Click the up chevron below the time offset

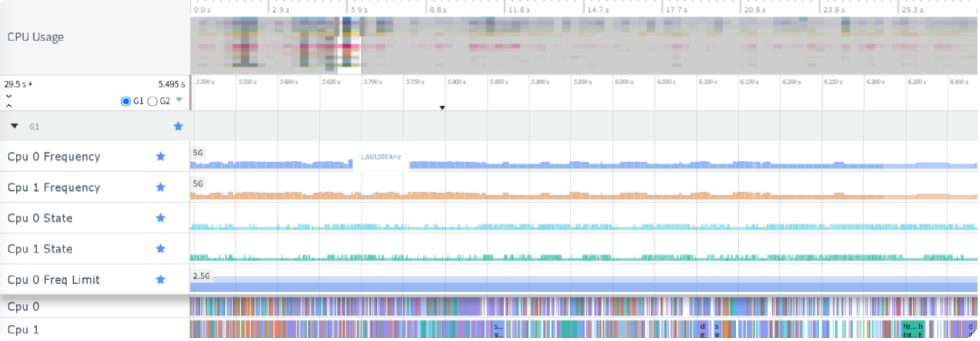click(x=8, y=106)
